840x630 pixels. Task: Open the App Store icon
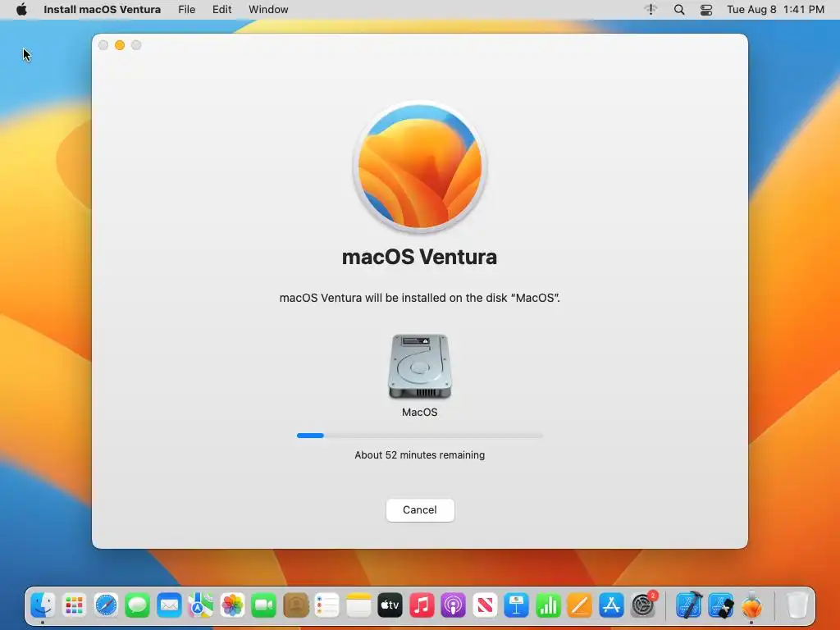point(611,606)
